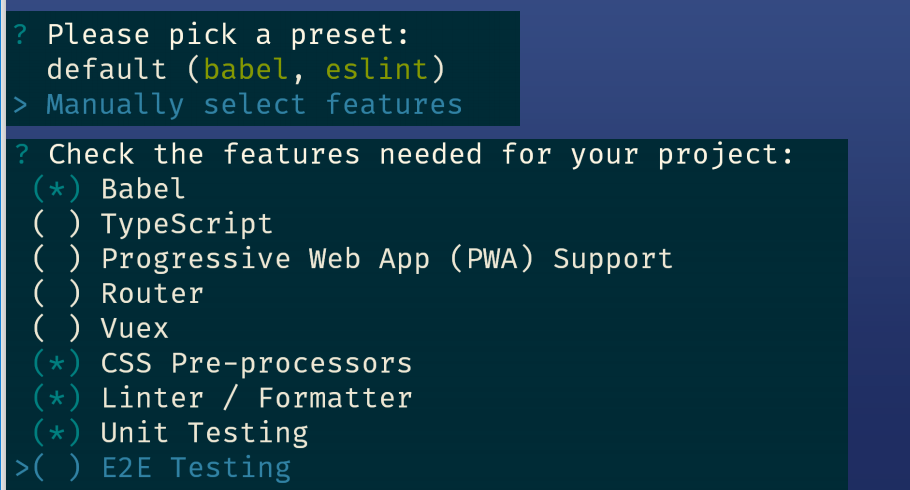The height and width of the screenshot is (490, 910).
Task: Select the Progressive Web App (PWA) Support text
Action: coord(387,259)
